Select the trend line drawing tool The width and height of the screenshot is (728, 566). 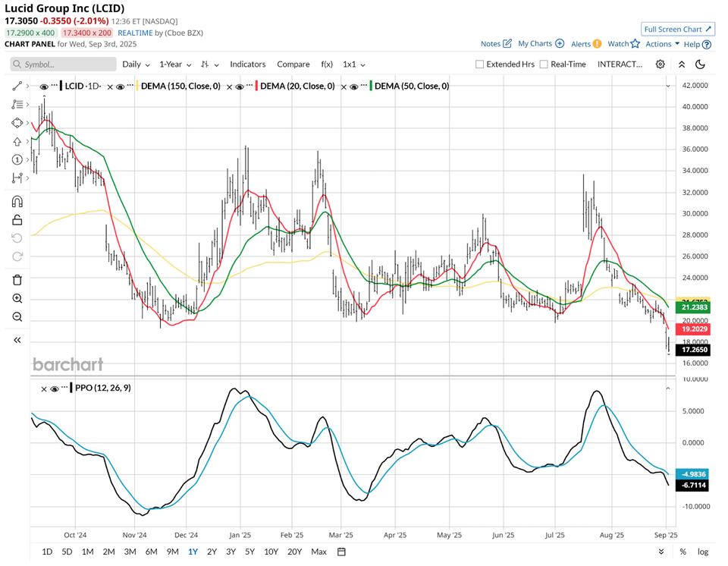click(x=17, y=86)
